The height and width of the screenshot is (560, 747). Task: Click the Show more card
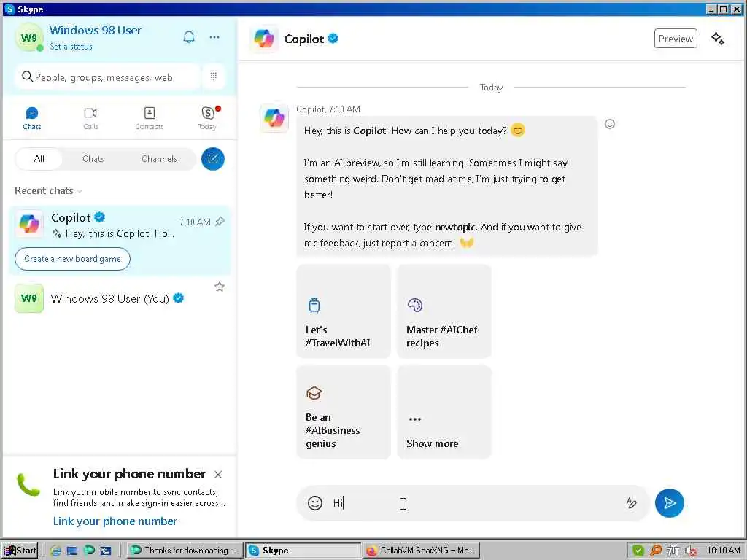tap(444, 411)
